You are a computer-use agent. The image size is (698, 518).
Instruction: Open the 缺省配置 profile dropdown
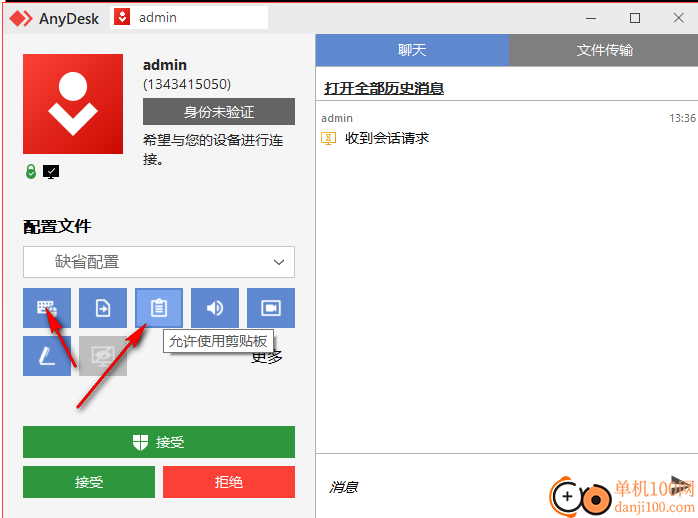(159, 262)
